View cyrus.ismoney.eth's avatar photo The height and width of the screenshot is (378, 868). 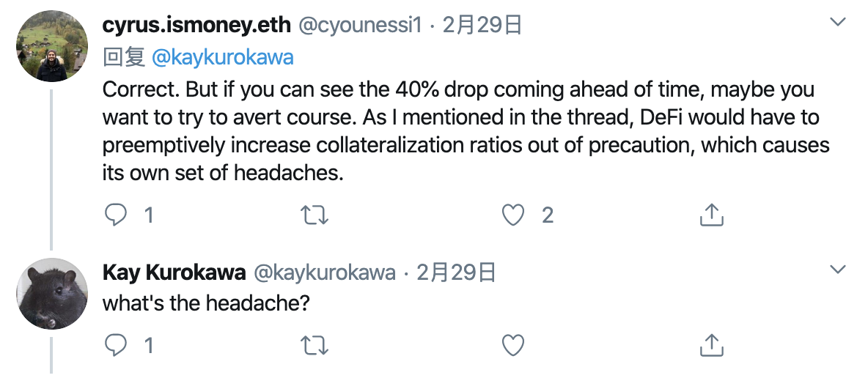click(52, 46)
